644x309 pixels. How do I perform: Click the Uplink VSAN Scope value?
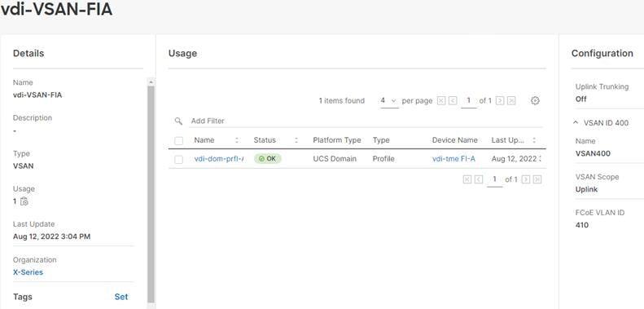click(x=586, y=190)
